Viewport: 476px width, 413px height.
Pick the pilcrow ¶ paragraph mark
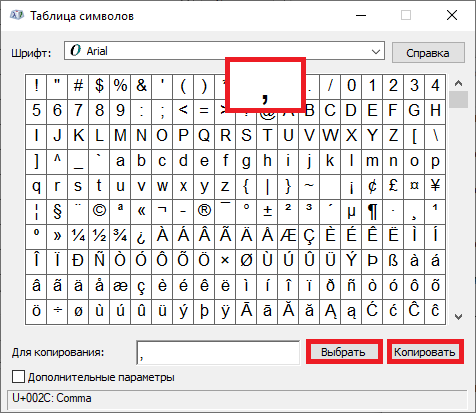pos(372,212)
